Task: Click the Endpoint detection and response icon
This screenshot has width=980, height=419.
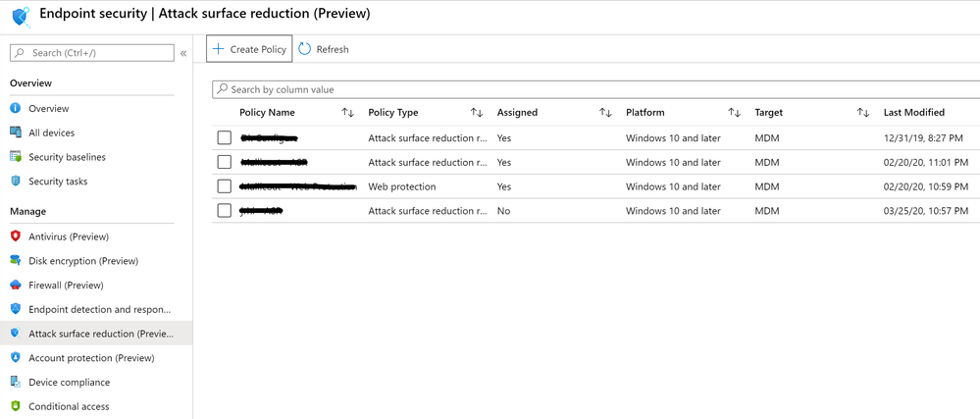Action: coord(16,309)
